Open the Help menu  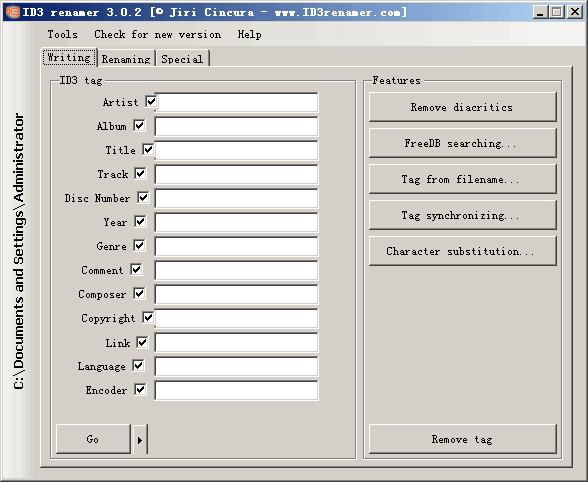pyautogui.click(x=249, y=35)
